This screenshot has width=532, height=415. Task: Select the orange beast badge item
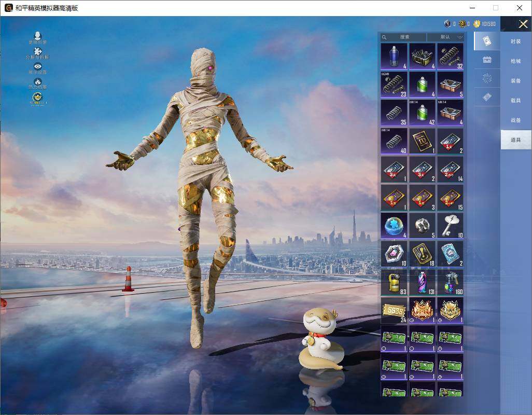(x=422, y=311)
